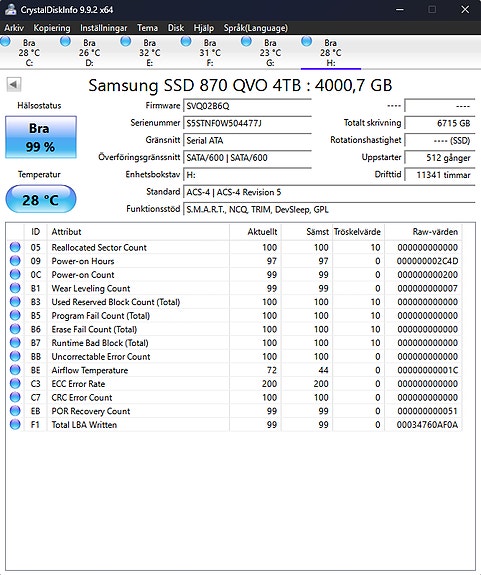Viewport: 481px width, 575px height.
Task: Click the Firmware field SVQ02B6Q
Action: click(247, 106)
